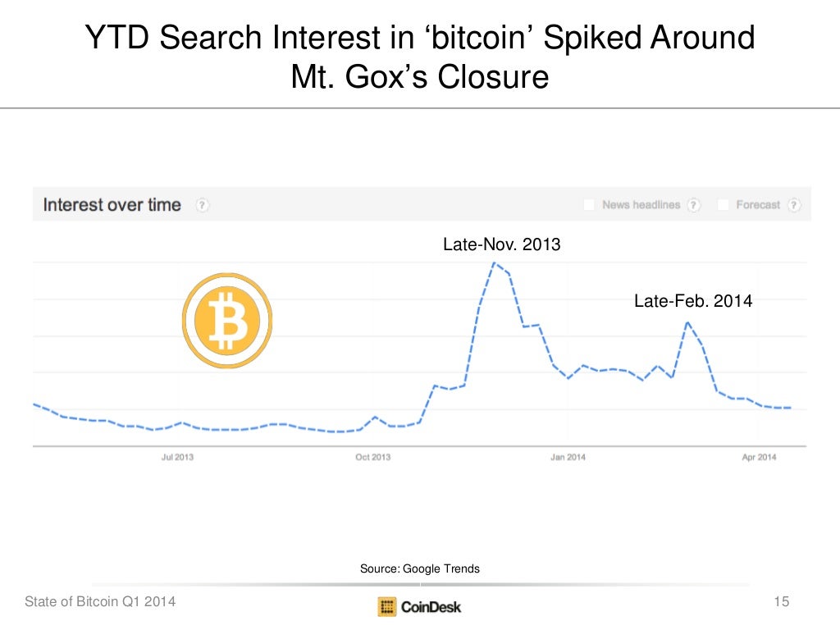Click the slide title about Mt. Gox's closure
This screenshot has height=630, width=840.
point(420,57)
